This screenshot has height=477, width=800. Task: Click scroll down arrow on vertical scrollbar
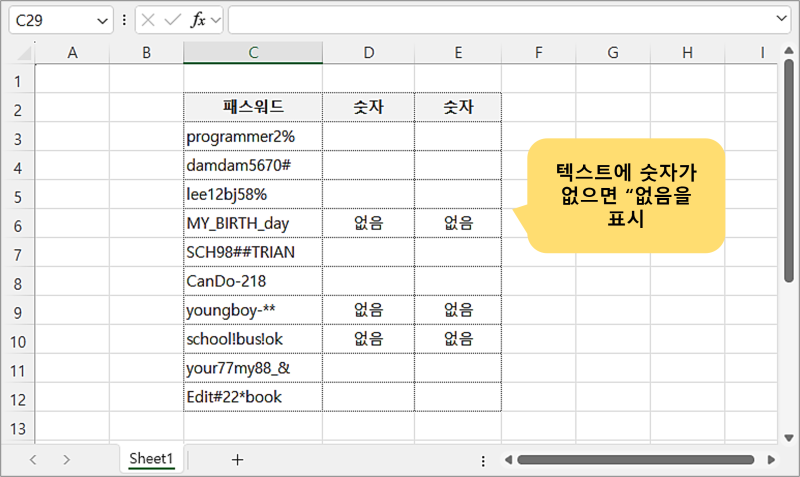pos(789,435)
